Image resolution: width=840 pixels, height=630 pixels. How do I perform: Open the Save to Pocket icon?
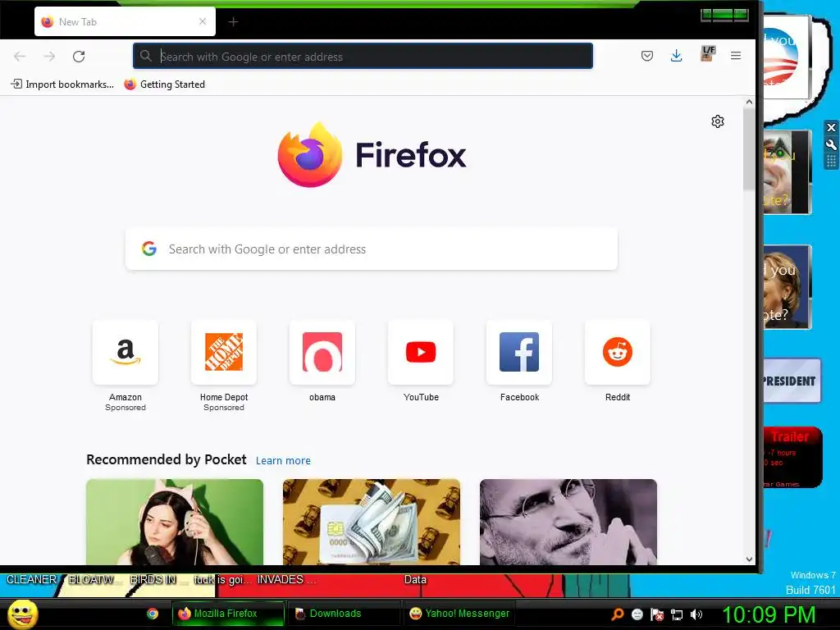coord(647,56)
